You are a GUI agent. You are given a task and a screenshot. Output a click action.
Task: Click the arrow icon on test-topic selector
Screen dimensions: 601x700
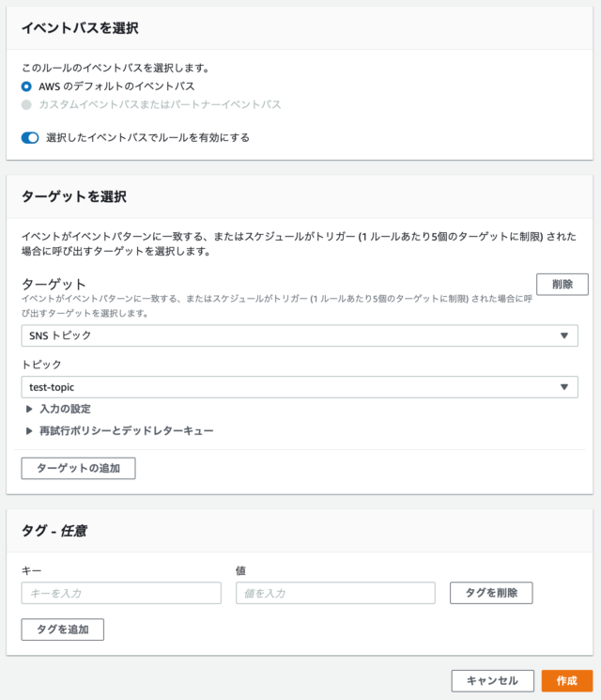pos(564,387)
